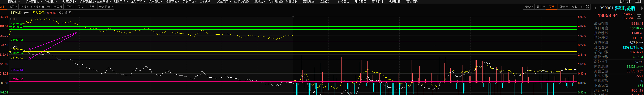Click the 深证A股 row
The image size is (644, 95).
618,90
